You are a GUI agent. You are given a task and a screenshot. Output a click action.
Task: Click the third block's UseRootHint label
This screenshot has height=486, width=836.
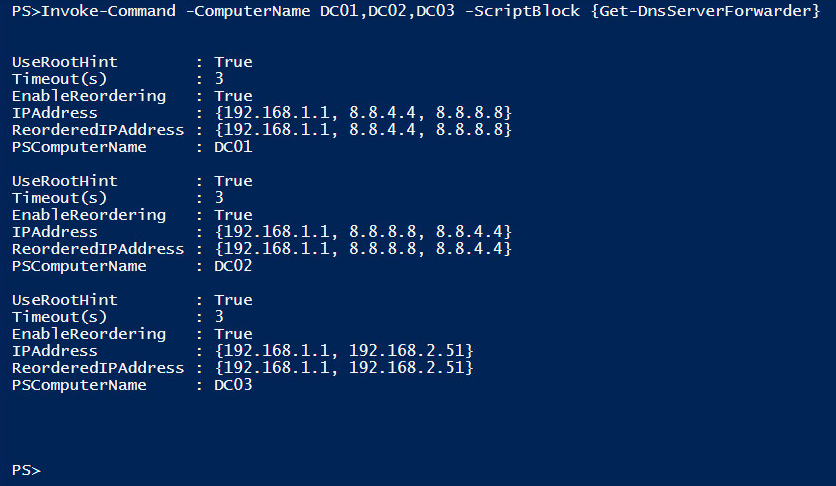[x=65, y=299]
